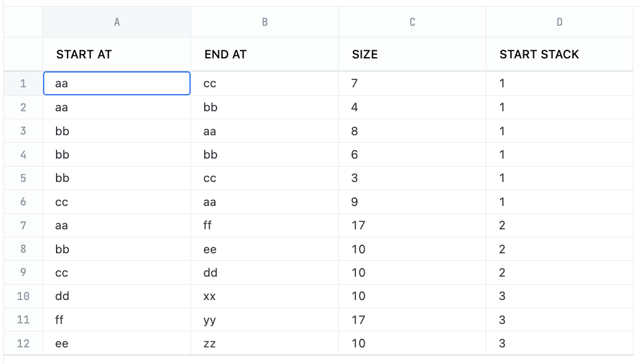Select column D header
Image resolution: width=642 pixels, height=364 pixels.
pos(559,22)
